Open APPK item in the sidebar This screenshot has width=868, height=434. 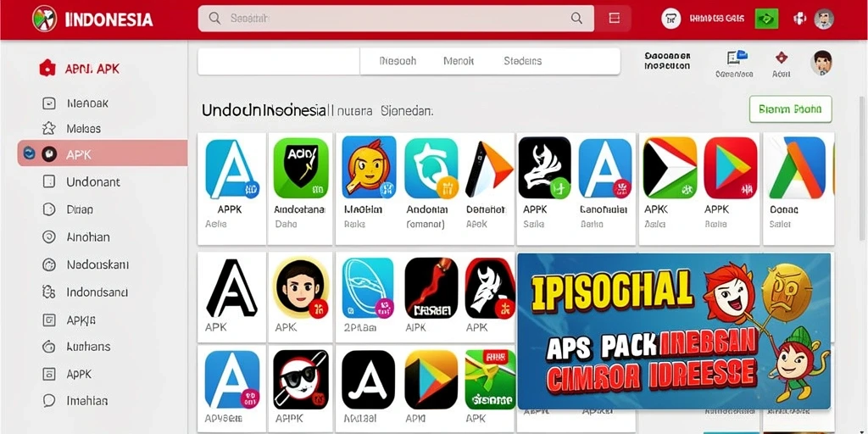point(67,374)
